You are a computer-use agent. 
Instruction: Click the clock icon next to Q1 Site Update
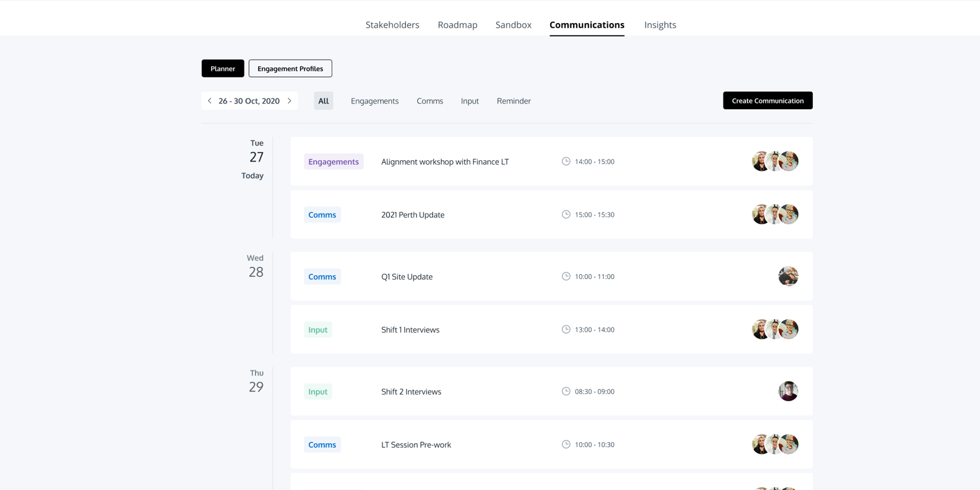(x=565, y=276)
